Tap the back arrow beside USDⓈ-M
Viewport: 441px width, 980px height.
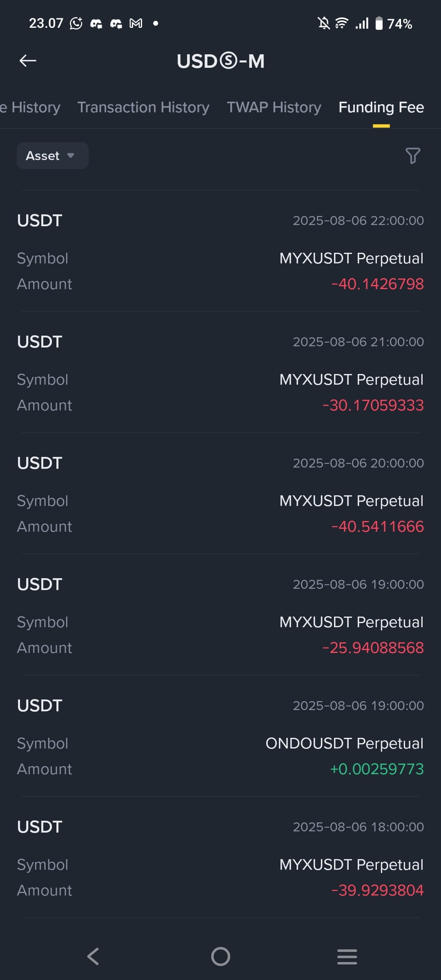pyautogui.click(x=28, y=61)
